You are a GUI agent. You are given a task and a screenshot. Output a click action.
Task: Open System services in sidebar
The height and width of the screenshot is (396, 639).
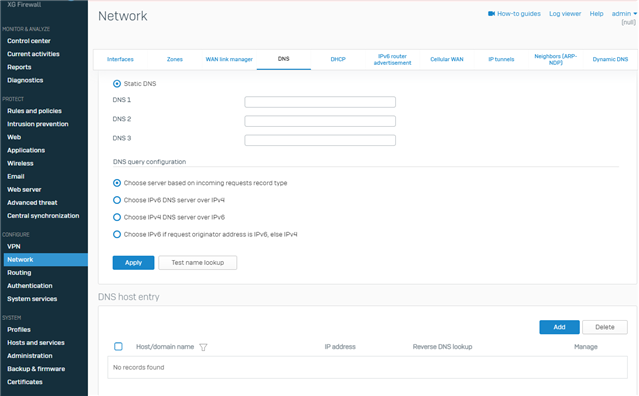[x=32, y=299]
